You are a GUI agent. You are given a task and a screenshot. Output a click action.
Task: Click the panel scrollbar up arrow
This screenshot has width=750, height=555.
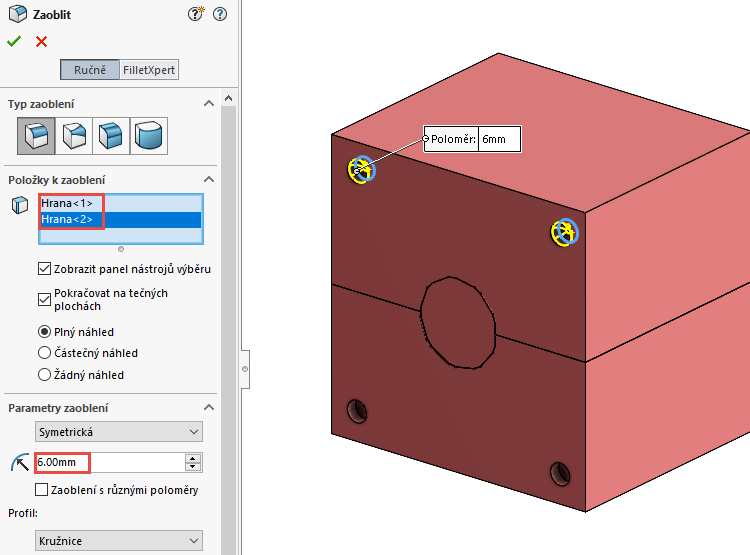point(229,99)
